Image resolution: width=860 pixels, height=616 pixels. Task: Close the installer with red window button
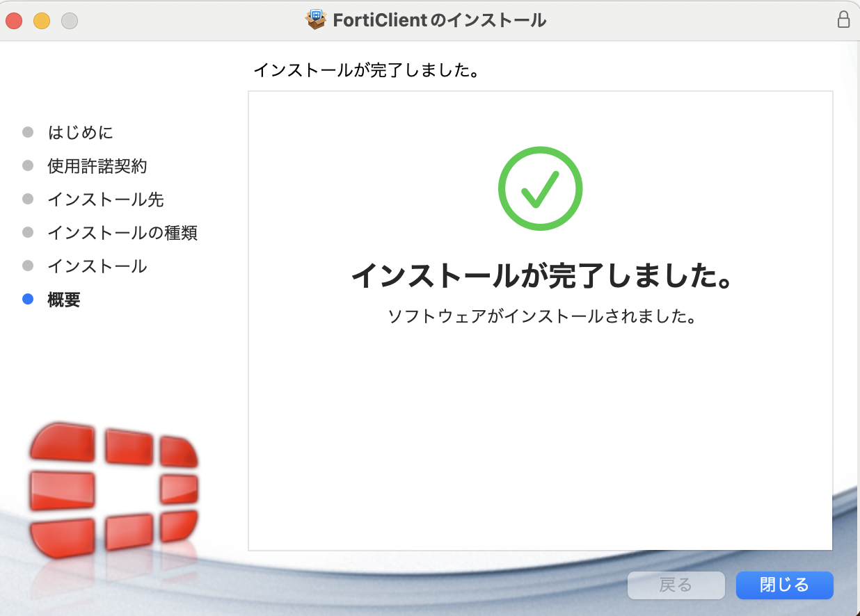point(14,21)
